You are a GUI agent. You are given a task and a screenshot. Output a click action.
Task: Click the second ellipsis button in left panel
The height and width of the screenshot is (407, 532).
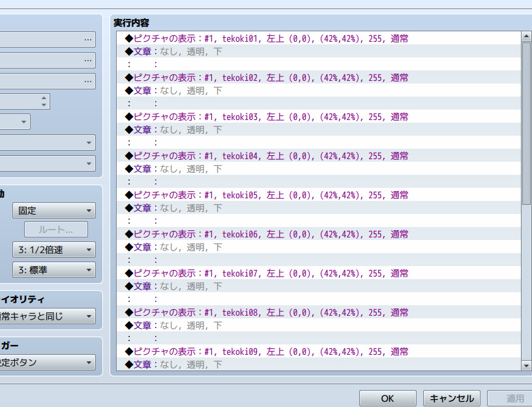[87, 61]
